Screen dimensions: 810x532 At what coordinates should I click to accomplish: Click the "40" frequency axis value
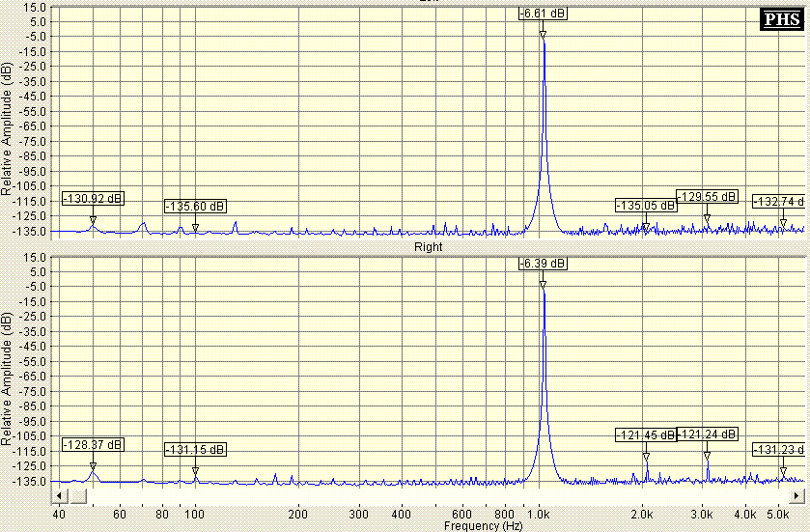coord(59,515)
